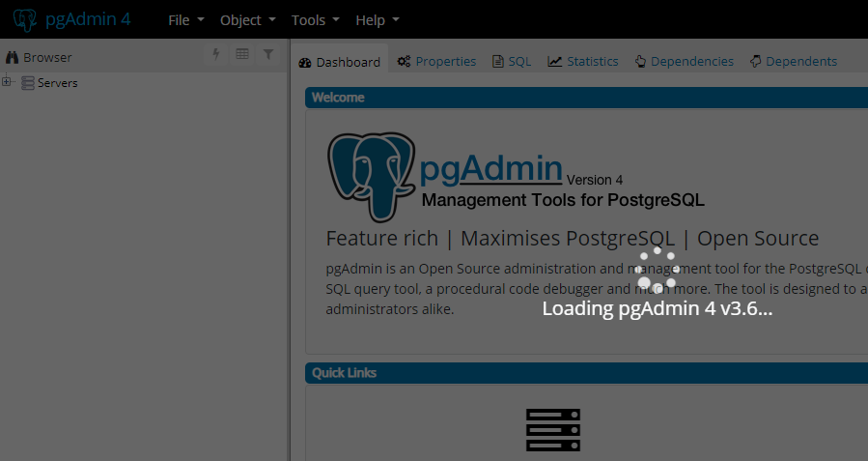Switch to the SQL tab
868x461 pixels.
512,61
